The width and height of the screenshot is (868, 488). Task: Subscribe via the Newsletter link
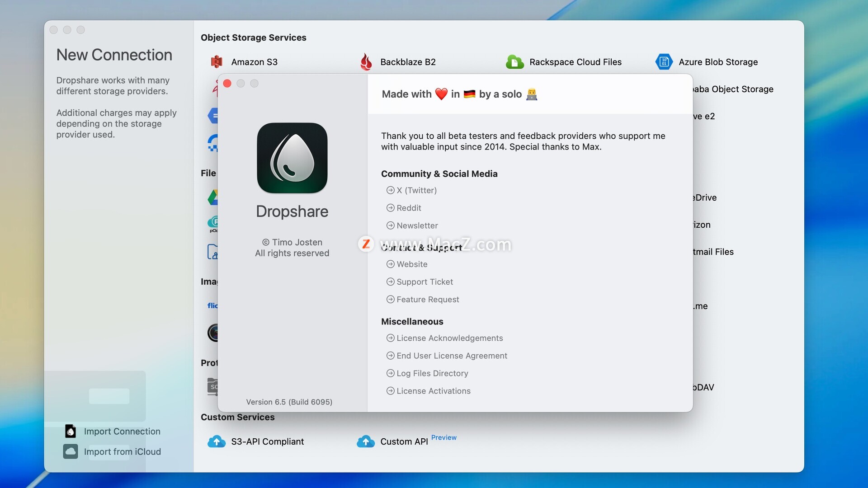point(417,225)
